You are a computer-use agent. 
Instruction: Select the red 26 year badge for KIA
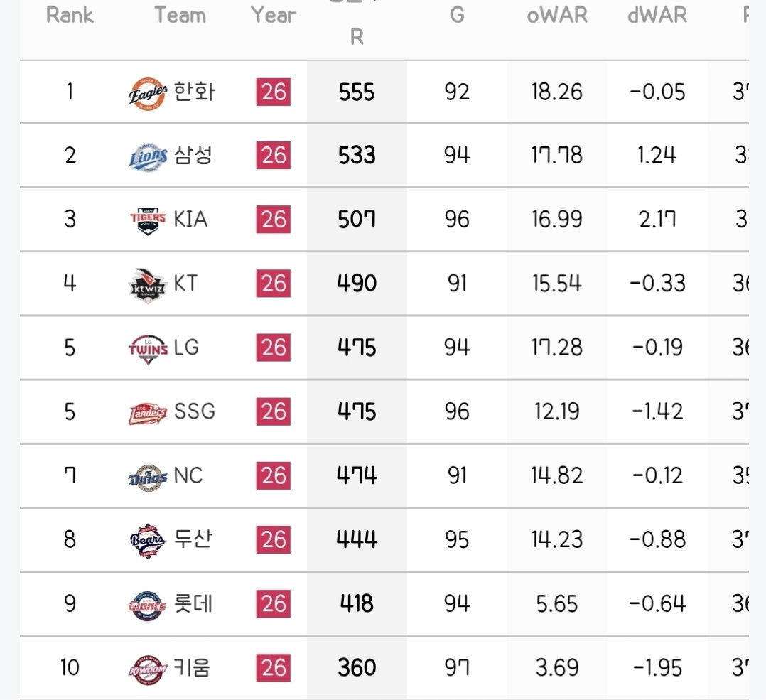273,219
